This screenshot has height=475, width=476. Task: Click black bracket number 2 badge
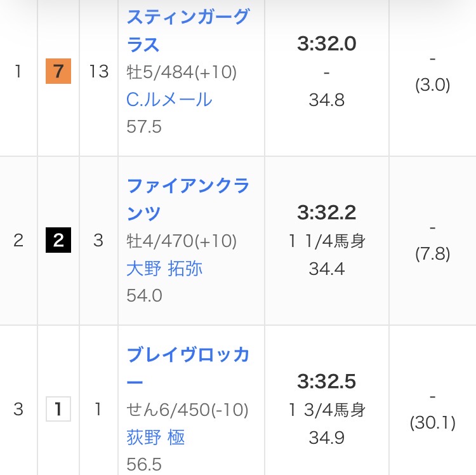[58, 241]
